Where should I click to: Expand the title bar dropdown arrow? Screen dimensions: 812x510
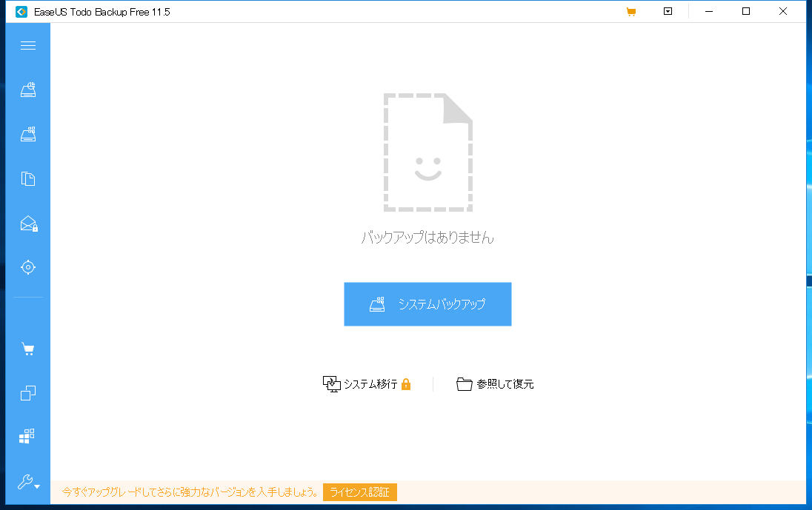pyautogui.click(x=668, y=11)
